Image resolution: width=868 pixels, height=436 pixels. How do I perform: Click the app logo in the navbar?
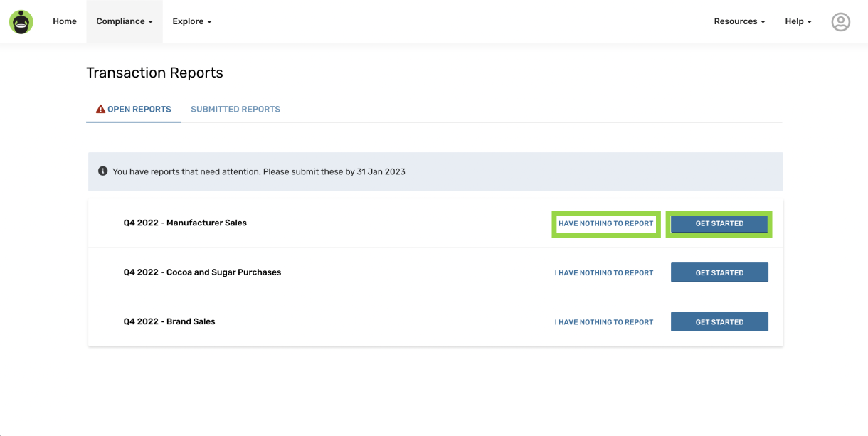coord(21,21)
